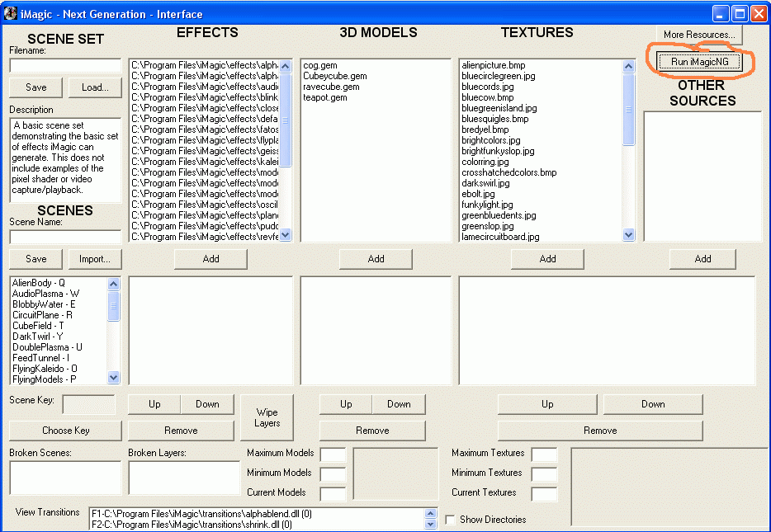Move texture Up
This screenshot has height=532, width=771.
[x=547, y=404]
